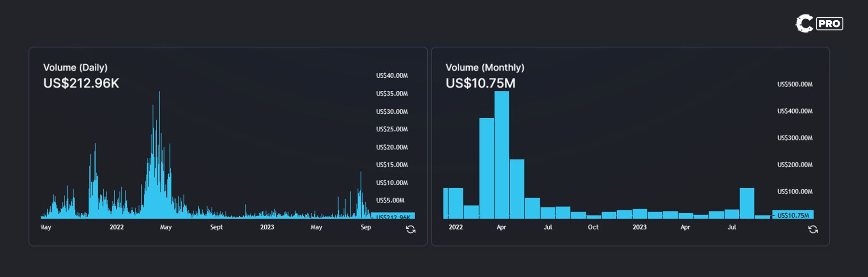Click the PRO badge next to the logo
The width and height of the screenshot is (868, 277).
click(x=829, y=24)
